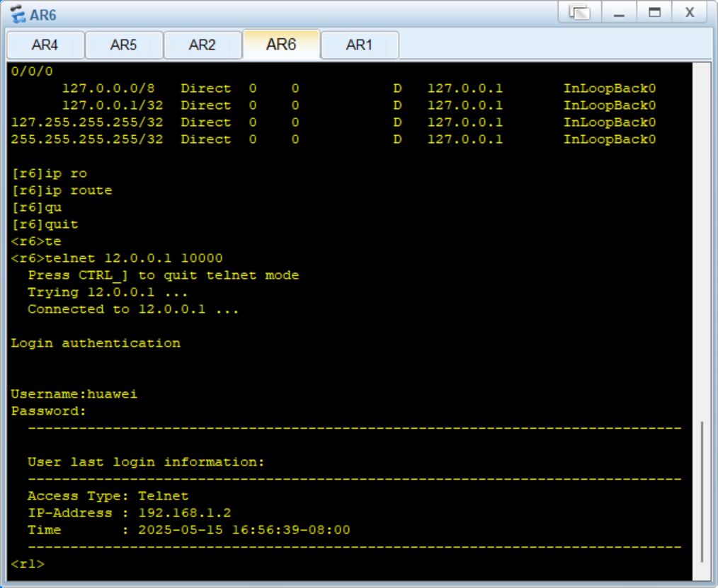Close the AR6 terminal window
The height and width of the screenshot is (588, 718).
(690, 12)
